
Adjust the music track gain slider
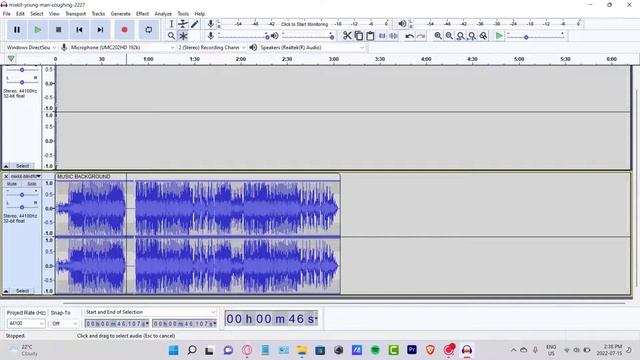click(x=22, y=195)
